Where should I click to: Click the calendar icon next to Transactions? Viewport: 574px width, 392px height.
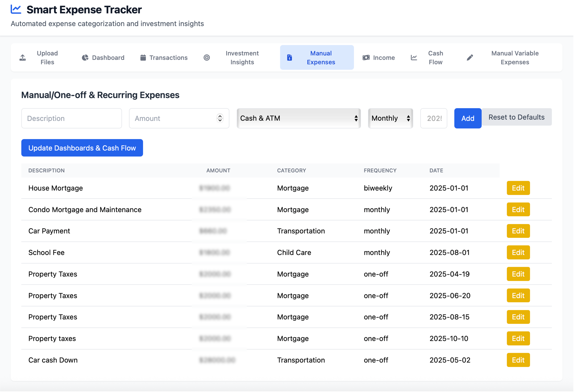143,58
